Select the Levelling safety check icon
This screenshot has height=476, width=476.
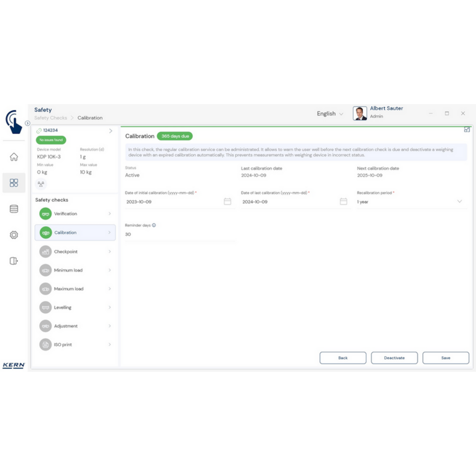tap(45, 307)
